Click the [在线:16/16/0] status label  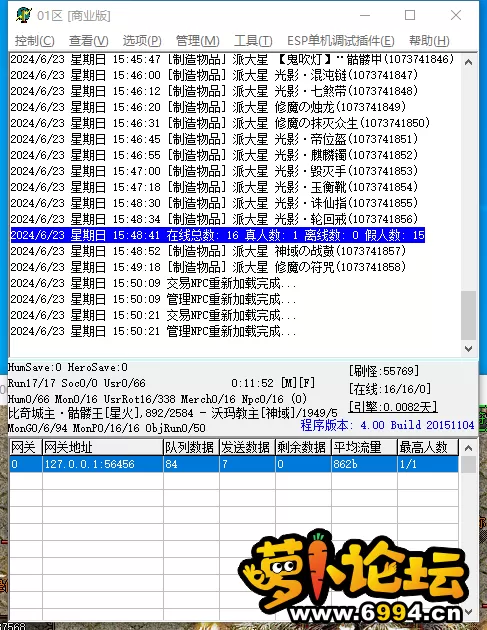(x=390, y=389)
